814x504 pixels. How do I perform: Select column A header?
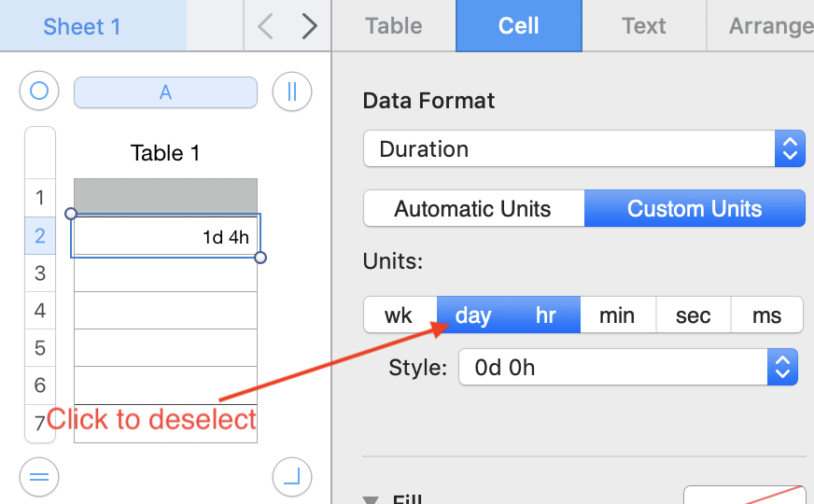point(165,92)
